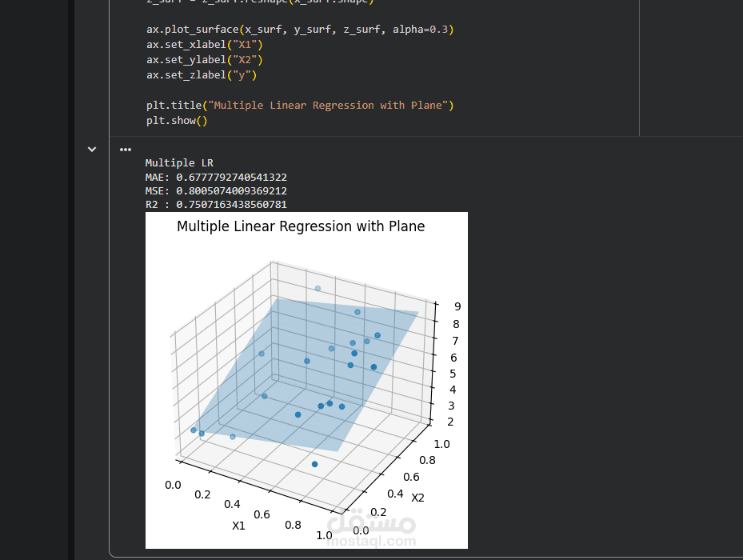The width and height of the screenshot is (743, 560).
Task: Click the plot title "Multiple Linear Regression with Plane"
Action: [x=301, y=226]
